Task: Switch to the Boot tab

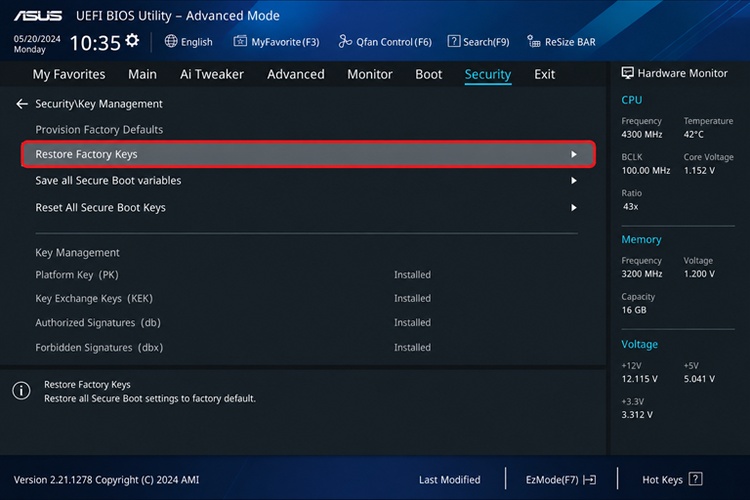Action: pos(429,74)
